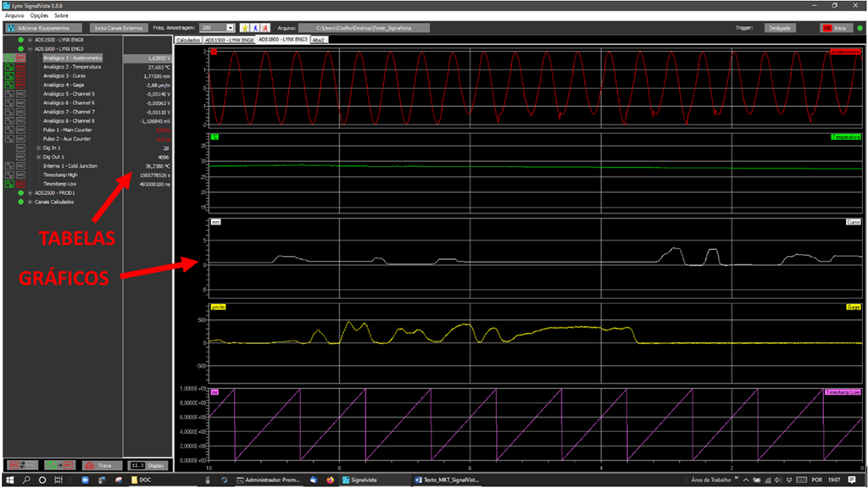Open the Sobre menu
868x488 pixels.
click(x=61, y=15)
